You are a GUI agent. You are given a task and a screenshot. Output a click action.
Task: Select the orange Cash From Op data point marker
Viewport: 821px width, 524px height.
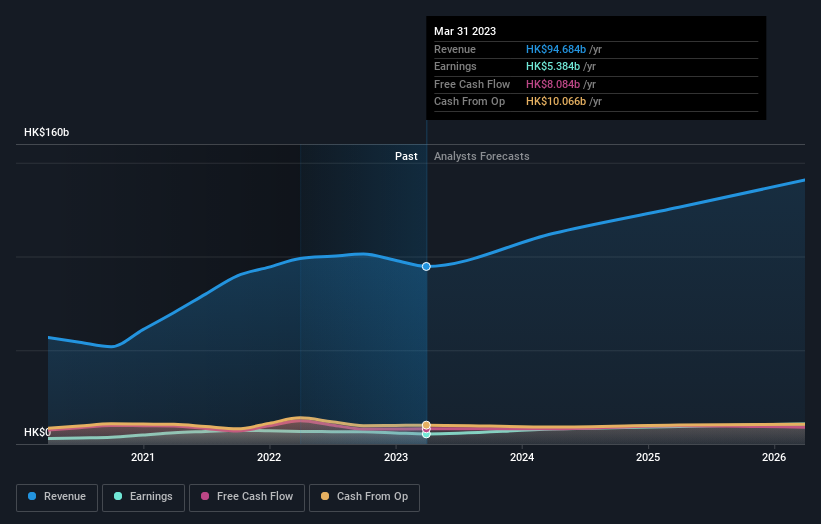tap(426, 425)
